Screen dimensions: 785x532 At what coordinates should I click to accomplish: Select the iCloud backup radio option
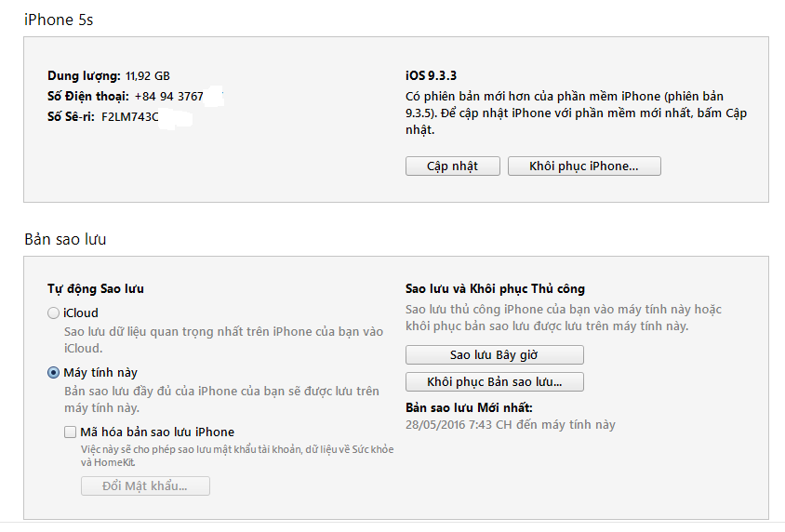point(54,313)
